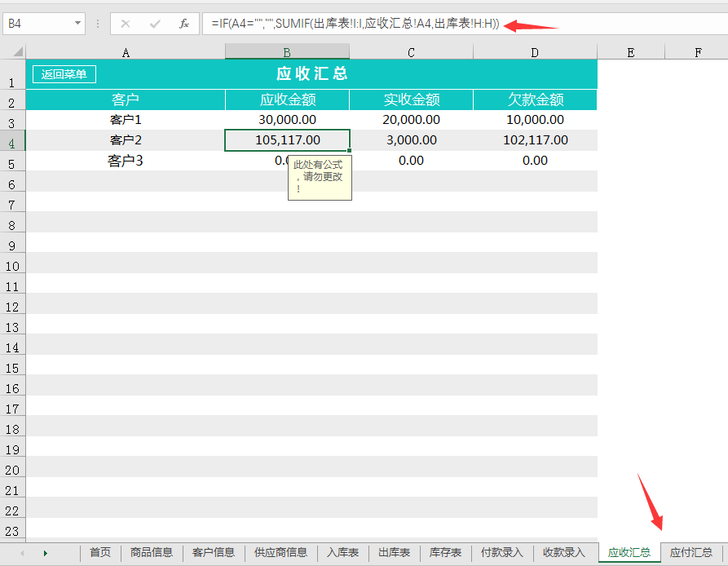Open the Name Box dropdown arrow

click(x=77, y=23)
